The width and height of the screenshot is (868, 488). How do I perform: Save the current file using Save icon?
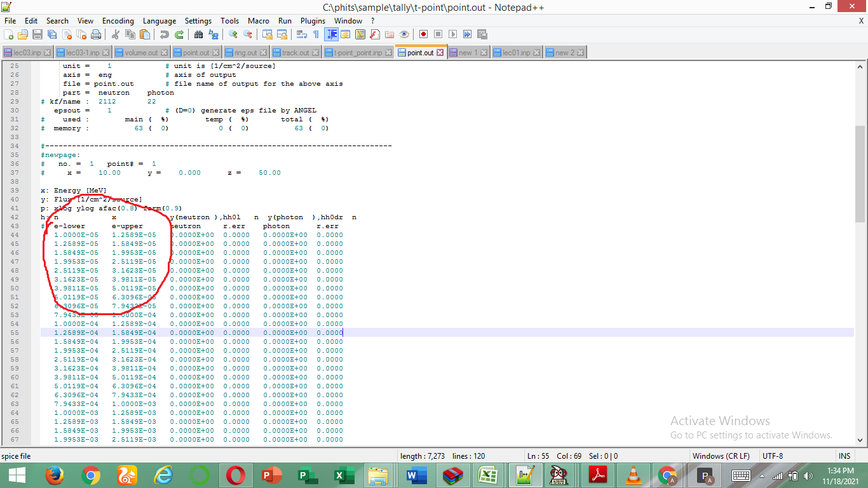point(37,34)
